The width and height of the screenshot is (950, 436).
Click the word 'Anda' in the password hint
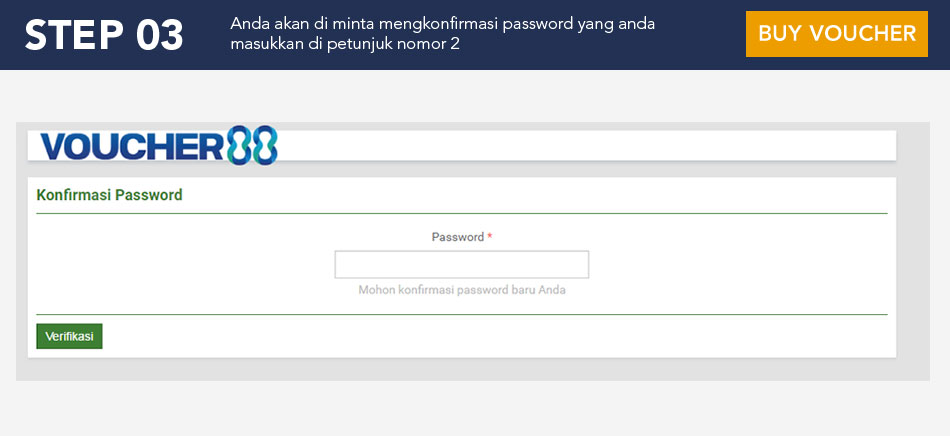coord(566,291)
